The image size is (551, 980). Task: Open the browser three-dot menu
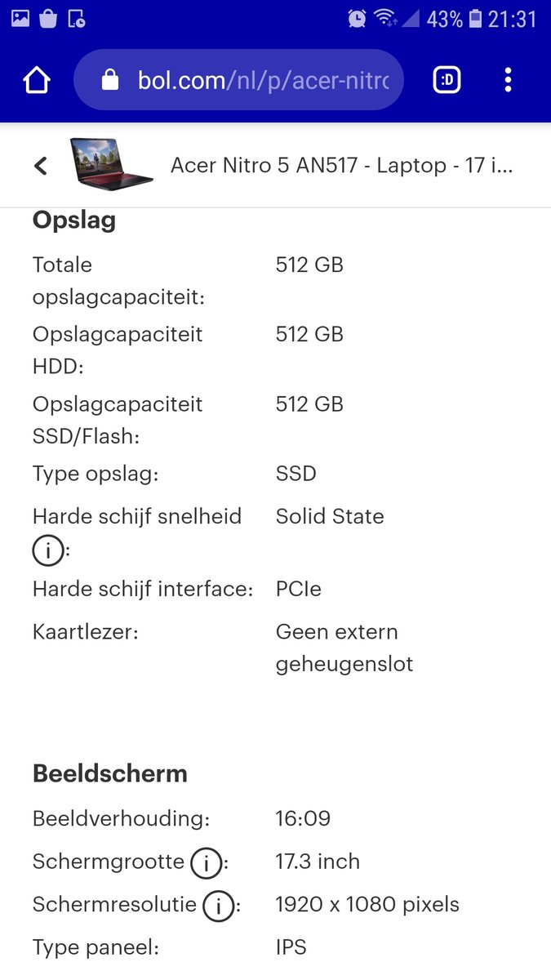tap(508, 80)
